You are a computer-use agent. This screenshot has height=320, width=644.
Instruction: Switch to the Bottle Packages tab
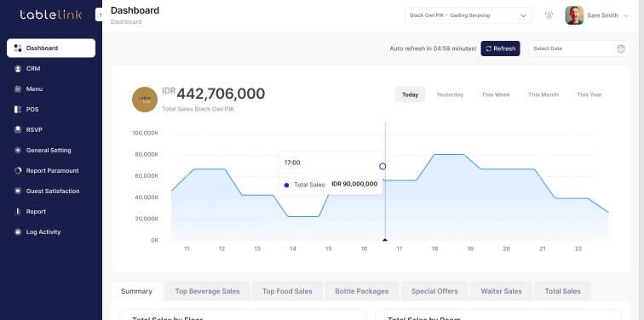click(362, 291)
